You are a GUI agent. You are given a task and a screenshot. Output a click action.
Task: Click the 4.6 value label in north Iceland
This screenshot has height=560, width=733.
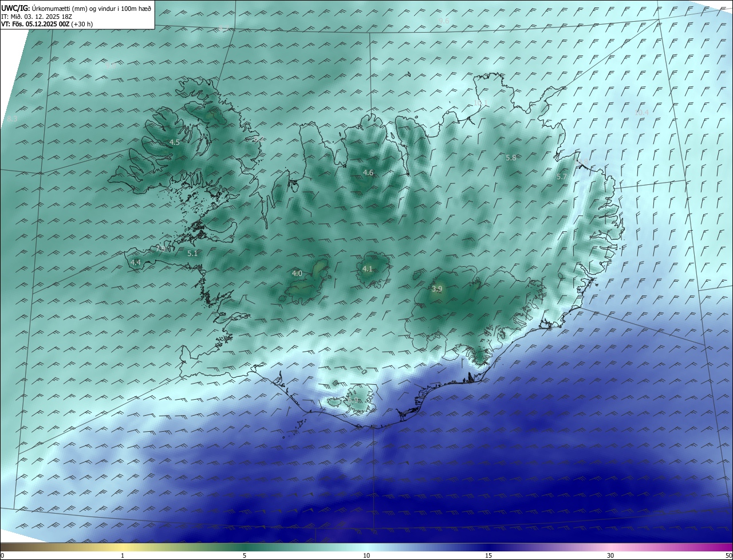tap(368, 172)
